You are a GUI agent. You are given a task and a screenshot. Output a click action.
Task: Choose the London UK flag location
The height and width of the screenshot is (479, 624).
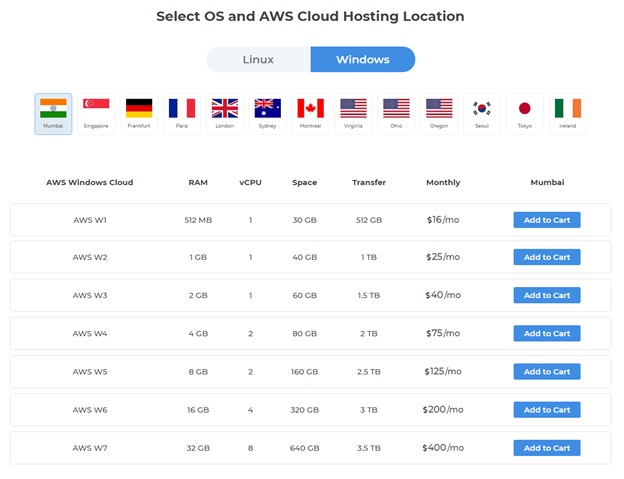coord(225,114)
